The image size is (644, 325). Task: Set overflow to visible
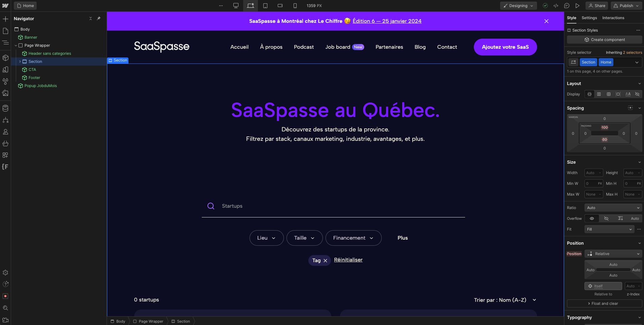[x=592, y=218]
